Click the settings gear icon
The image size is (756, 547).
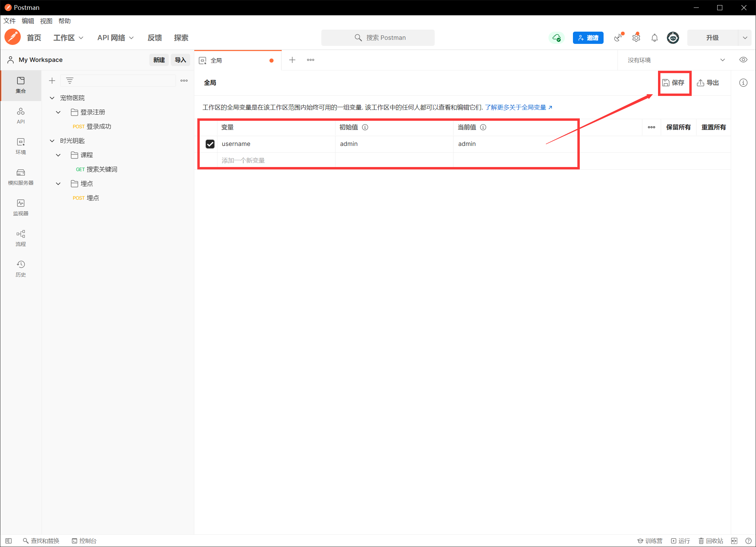click(636, 38)
